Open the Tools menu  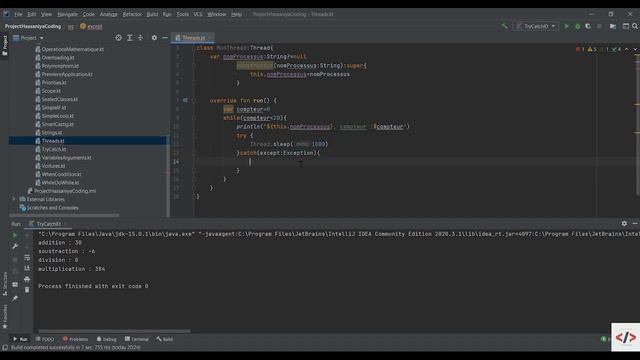(x=182, y=14)
